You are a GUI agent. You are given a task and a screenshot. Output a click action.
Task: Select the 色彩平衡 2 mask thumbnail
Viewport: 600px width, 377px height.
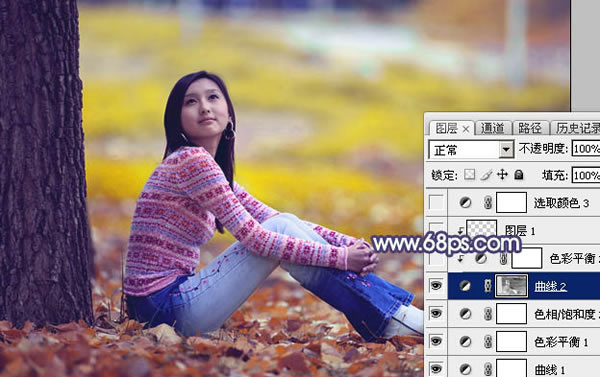coord(527,258)
